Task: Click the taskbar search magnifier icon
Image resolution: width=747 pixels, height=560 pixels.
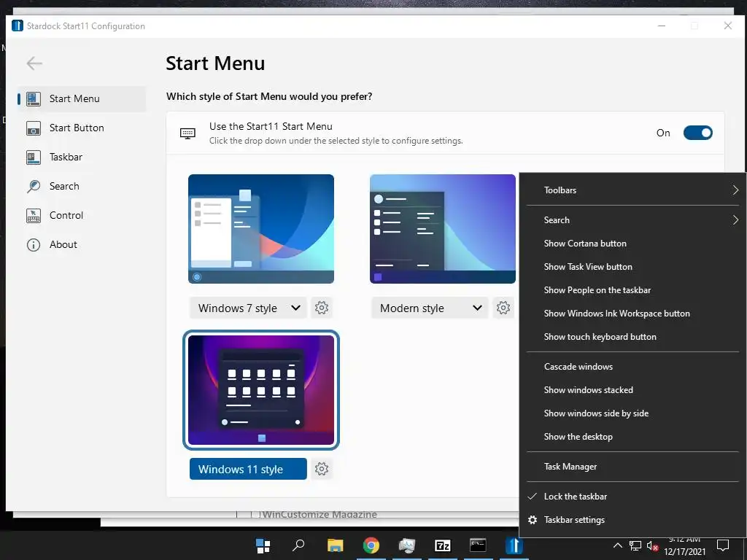Action: 298,545
